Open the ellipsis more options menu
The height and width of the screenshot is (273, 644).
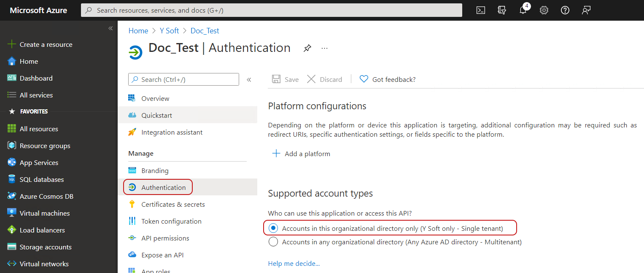pyautogui.click(x=324, y=49)
